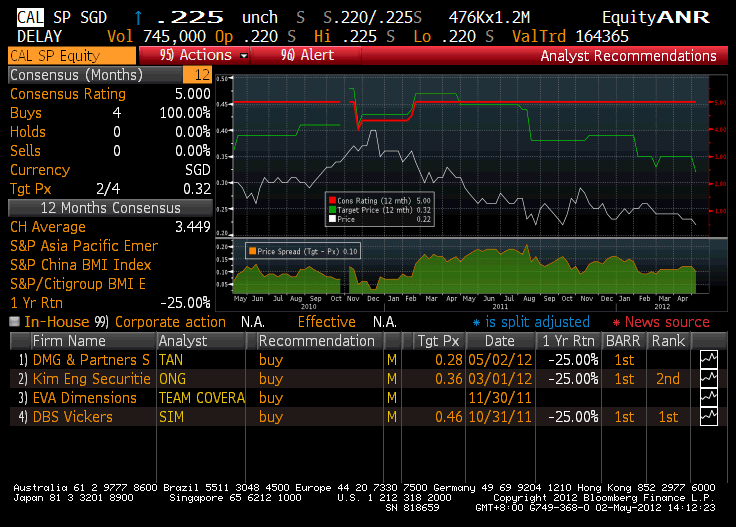Click CH Average value 3.449
This screenshot has width=736, height=527.
point(192,227)
